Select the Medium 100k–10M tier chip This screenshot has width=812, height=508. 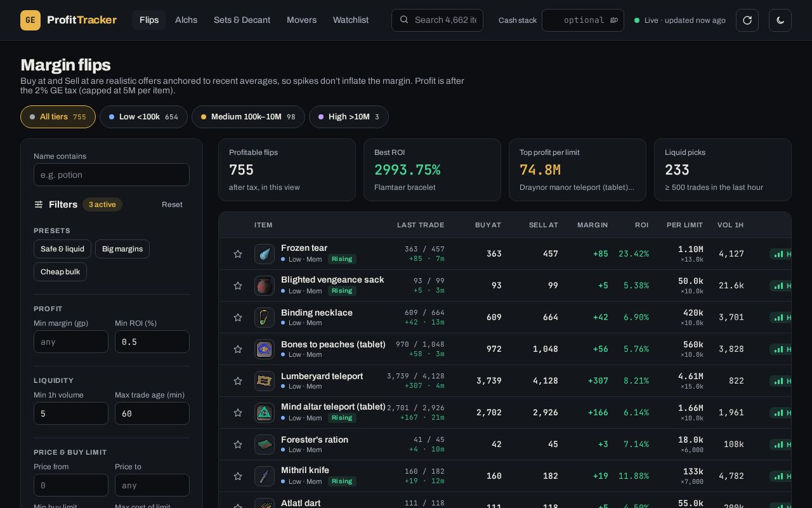pos(248,117)
